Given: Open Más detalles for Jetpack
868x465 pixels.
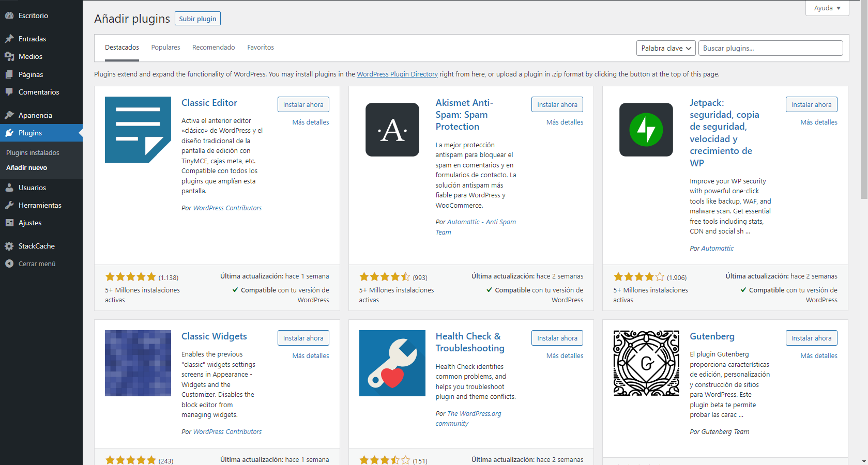Looking at the screenshot, I should [x=819, y=122].
